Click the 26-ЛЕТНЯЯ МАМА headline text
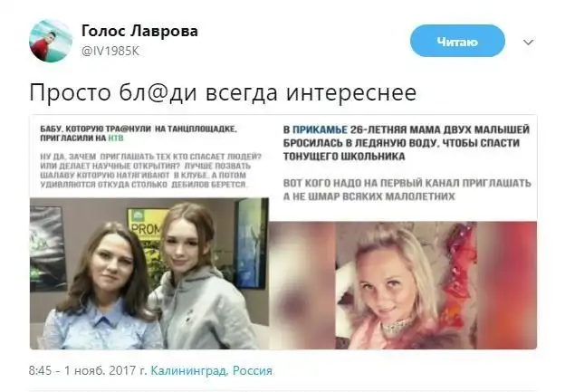This screenshot has width=565, height=392. pyautogui.click(x=406, y=143)
